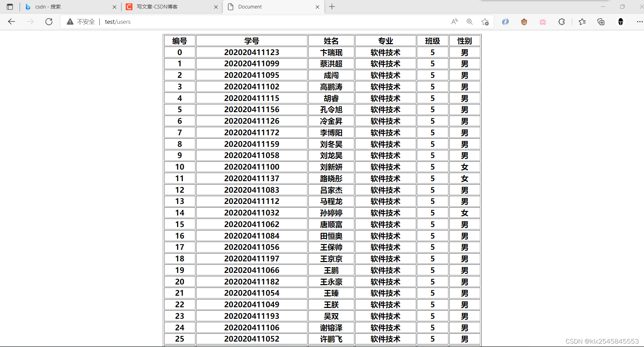Click the name 吕家杰
Viewport: 644px width, 347px height.
click(x=331, y=190)
